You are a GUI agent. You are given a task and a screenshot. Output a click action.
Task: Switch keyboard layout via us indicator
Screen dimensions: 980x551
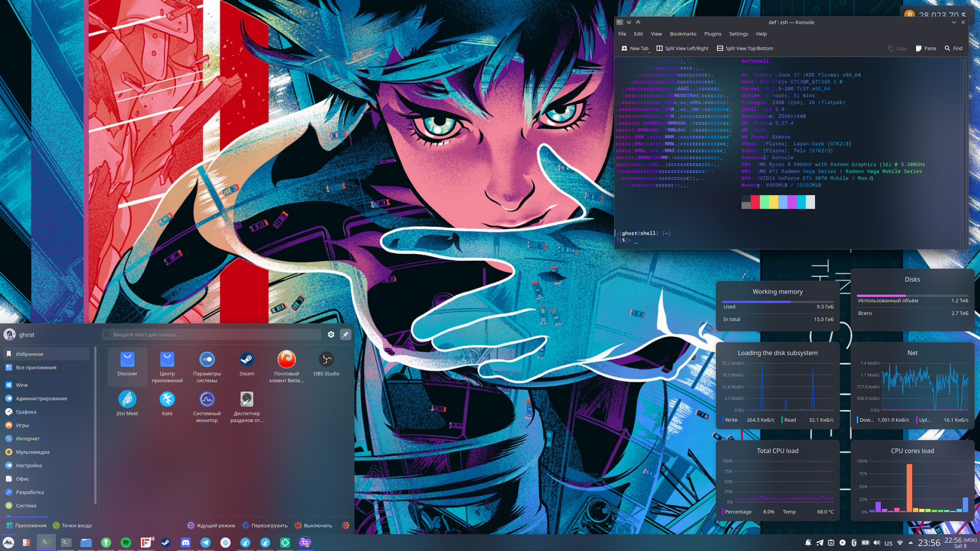point(889,543)
